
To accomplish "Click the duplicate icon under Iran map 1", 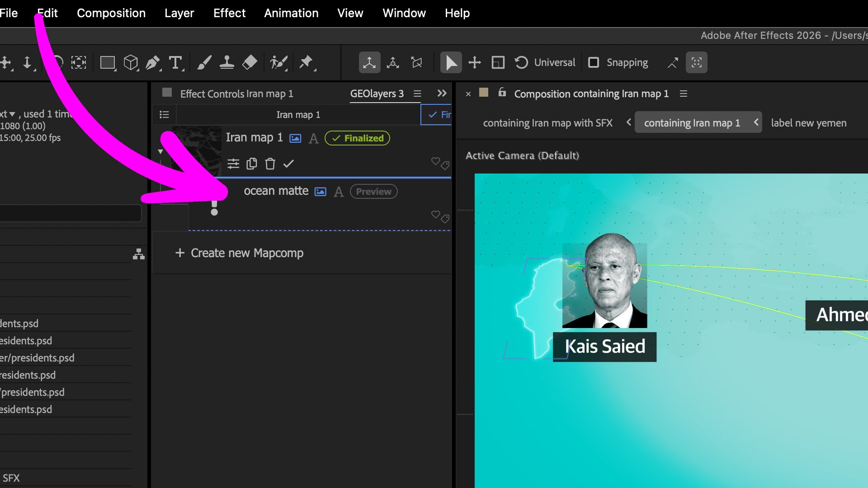I will [x=252, y=164].
